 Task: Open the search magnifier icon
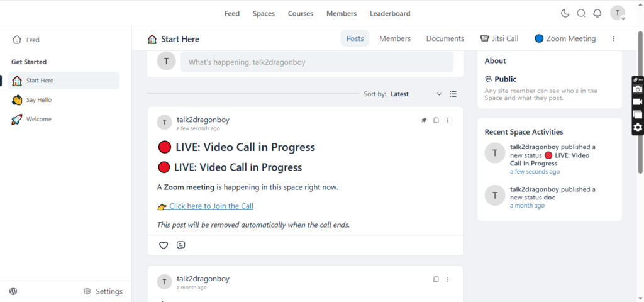[x=581, y=13]
